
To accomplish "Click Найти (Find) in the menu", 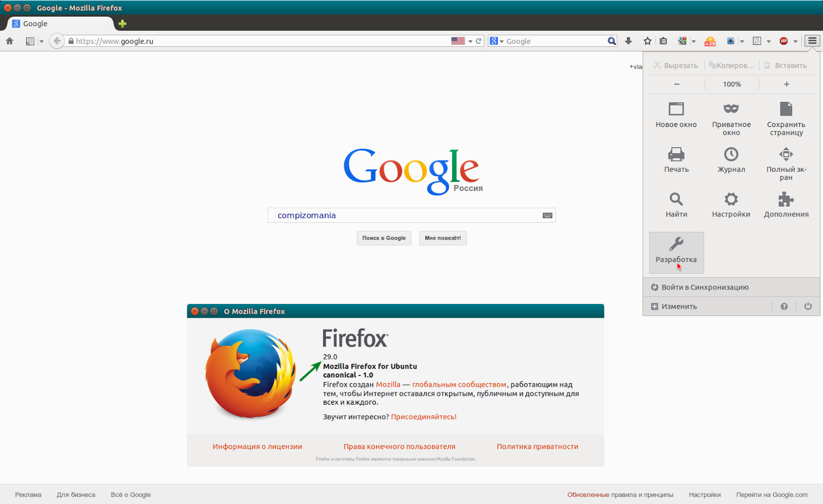I will [676, 205].
